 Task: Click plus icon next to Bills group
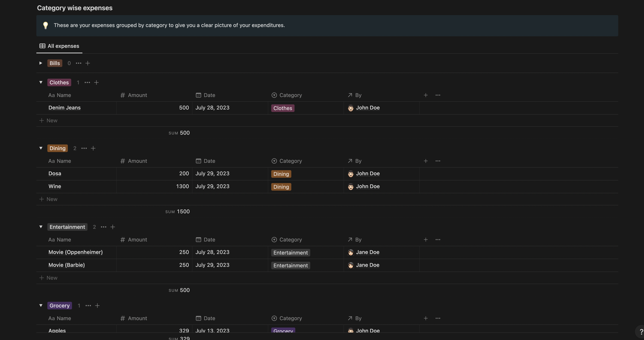[x=88, y=63]
